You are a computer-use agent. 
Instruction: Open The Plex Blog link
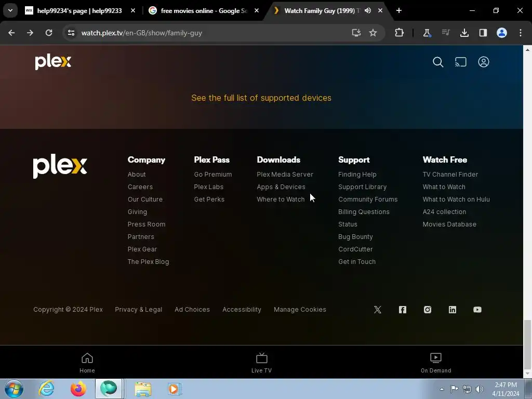point(148,262)
